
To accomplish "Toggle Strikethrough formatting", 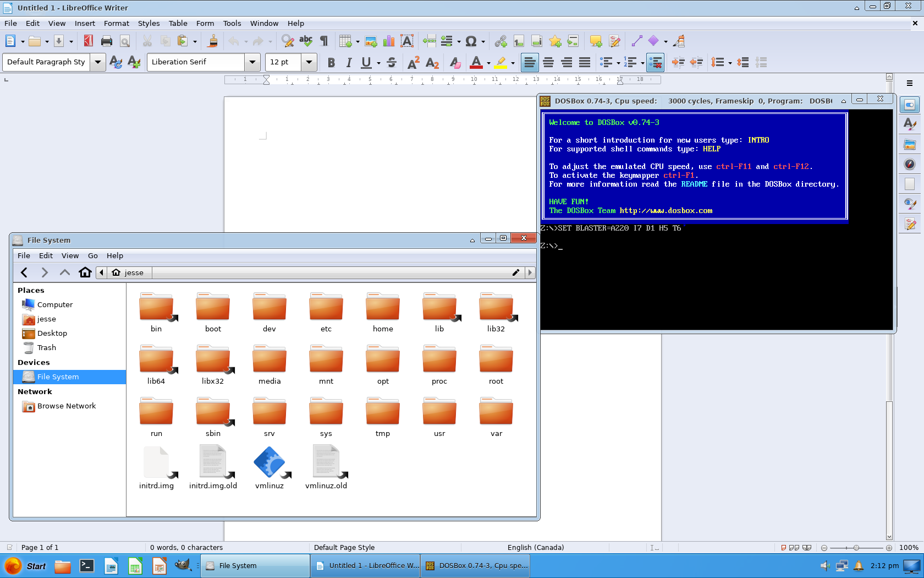I will click(392, 63).
